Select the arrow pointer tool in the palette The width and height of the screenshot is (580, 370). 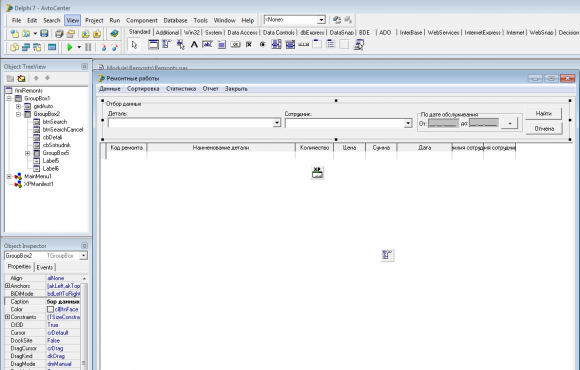[x=134, y=45]
